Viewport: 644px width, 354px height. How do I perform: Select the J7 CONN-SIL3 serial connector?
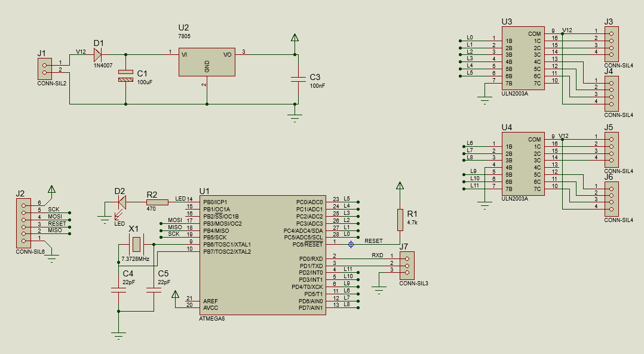pos(407,266)
